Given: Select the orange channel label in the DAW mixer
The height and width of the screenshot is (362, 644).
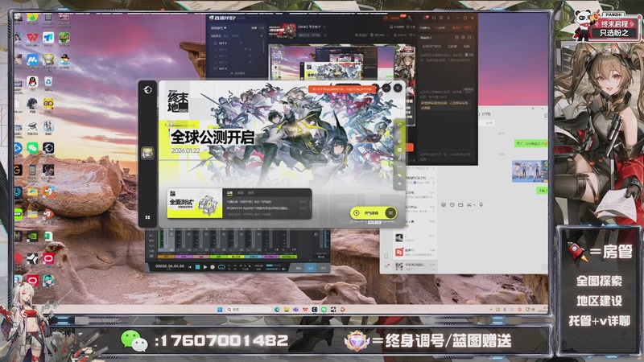Looking at the screenshot, I should (x=167, y=257).
